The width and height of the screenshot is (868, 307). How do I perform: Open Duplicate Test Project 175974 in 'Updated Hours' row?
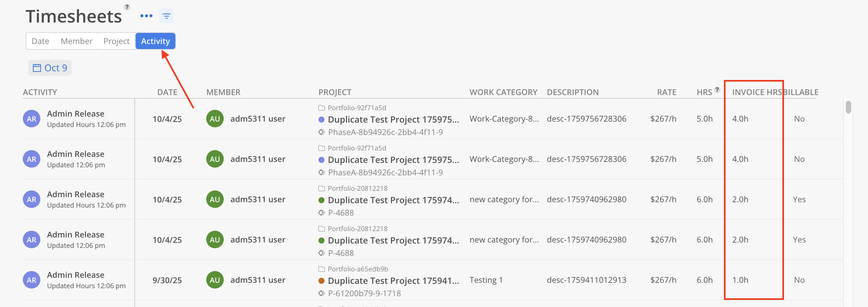coord(393,200)
